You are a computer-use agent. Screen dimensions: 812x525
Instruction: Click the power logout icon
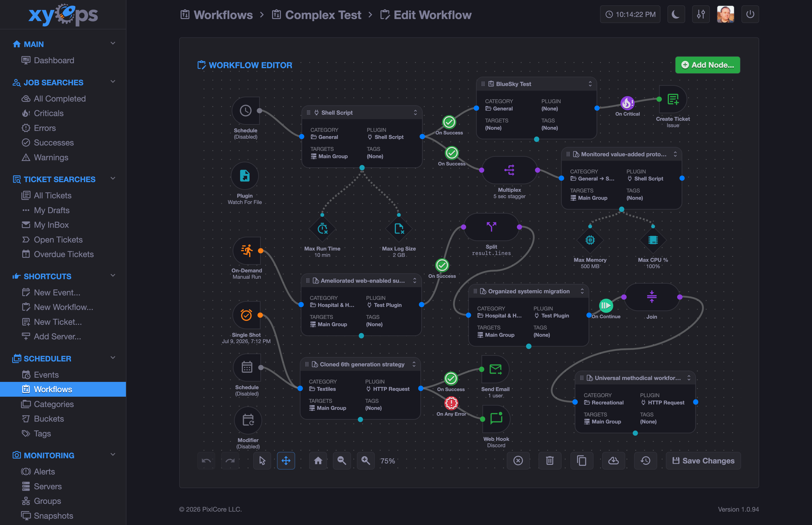click(x=750, y=14)
